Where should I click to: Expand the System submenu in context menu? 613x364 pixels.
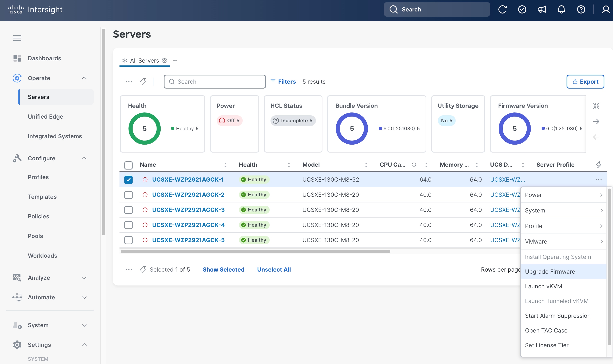(564, 210)
